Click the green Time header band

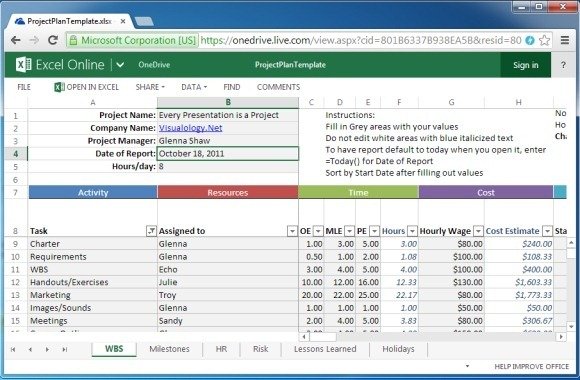(358, 192)
